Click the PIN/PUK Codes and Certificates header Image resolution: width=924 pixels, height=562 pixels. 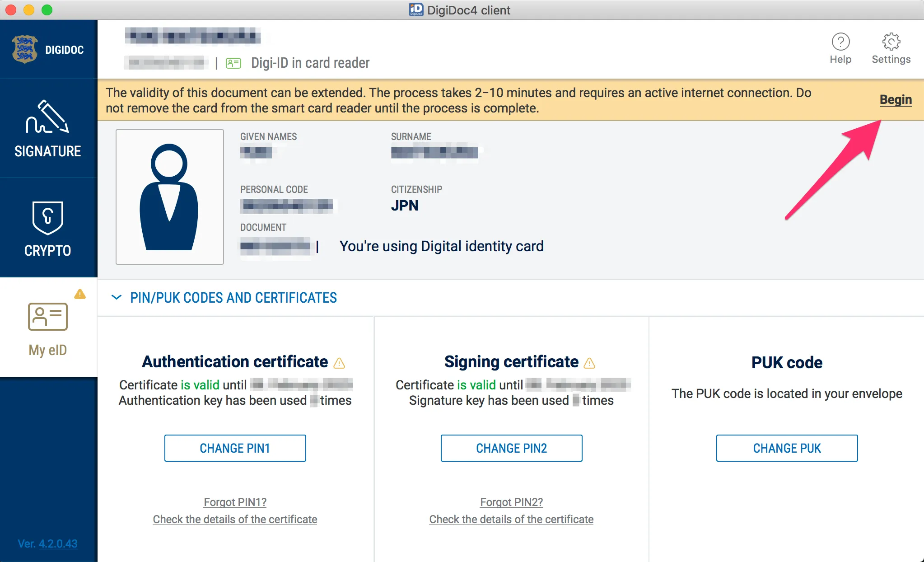coord(233,298)
